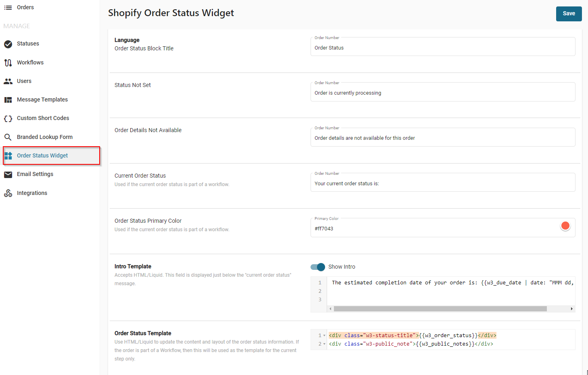The width and height of the screenshot is (588, 375).
Task: Open the Branded Lookup Form page
Action: [x=44, y=137]
